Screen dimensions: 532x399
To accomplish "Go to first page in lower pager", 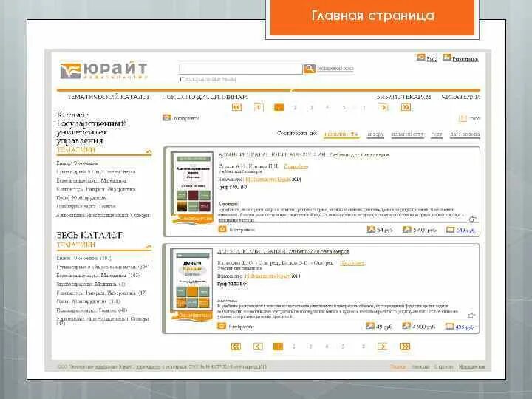I will click(236, 347).
